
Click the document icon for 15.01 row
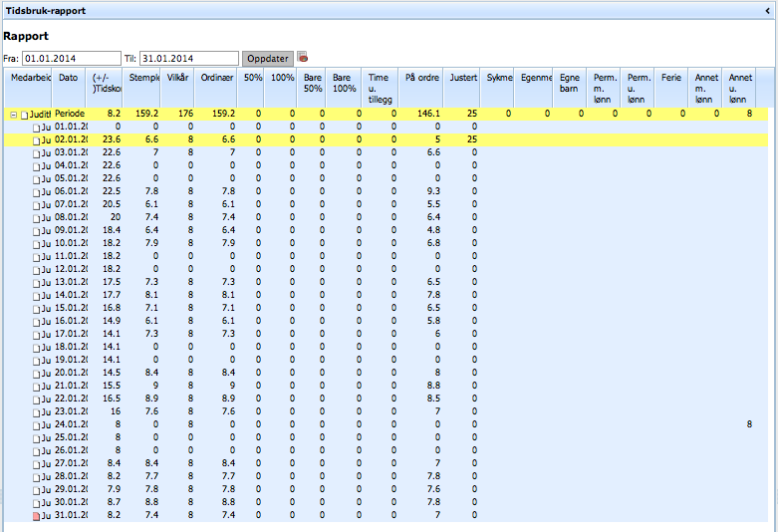pyautogui.click(x=37, y=309)
